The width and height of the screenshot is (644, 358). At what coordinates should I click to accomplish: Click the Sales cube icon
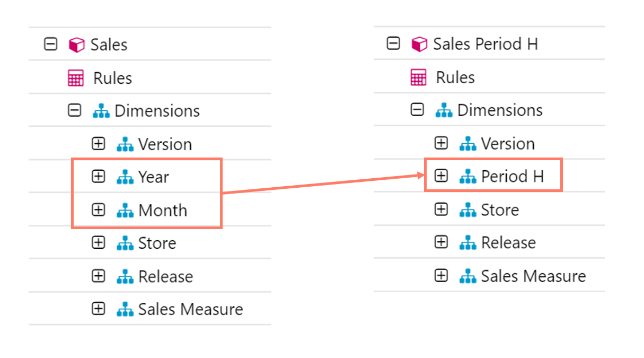[77, 45]
